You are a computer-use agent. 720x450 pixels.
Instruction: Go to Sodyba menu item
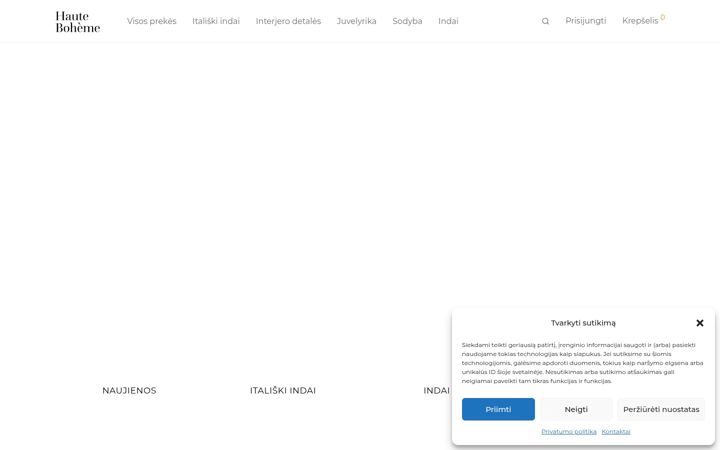(407, 21)
